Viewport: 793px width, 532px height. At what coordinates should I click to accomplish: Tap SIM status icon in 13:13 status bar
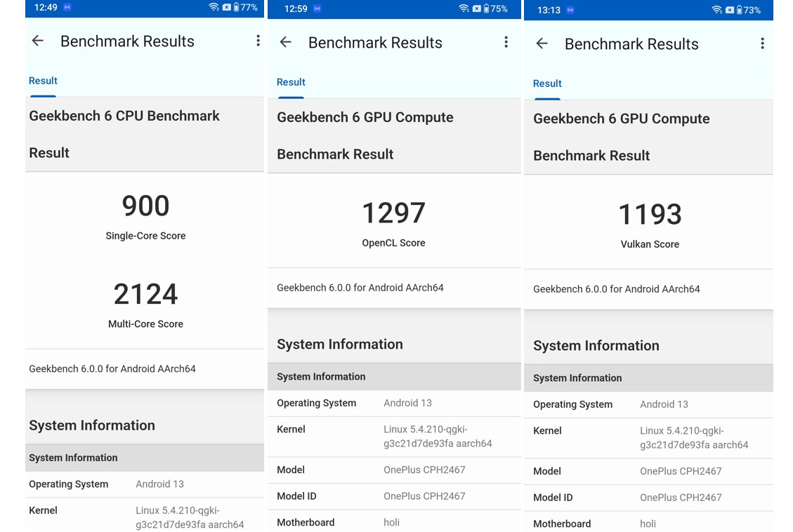coord(729,10)
